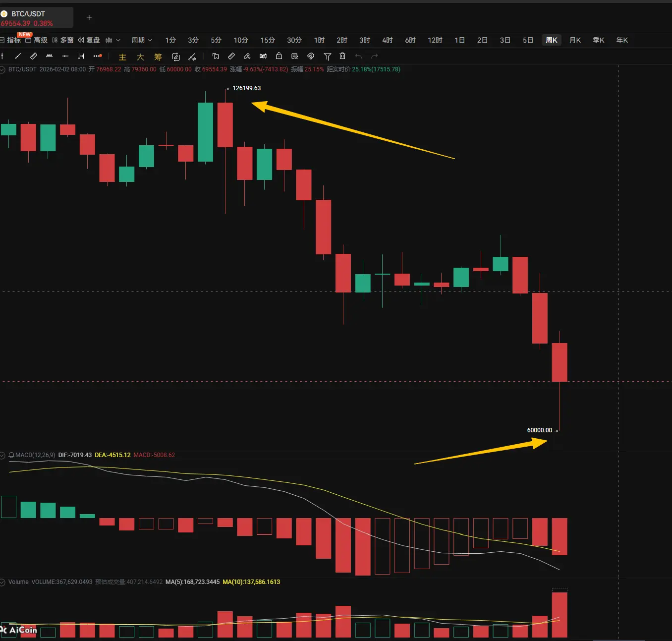This screenshot has height=641, width=672.
Task: Switch to the 6时 timeframe
Action: (x=410, y=40)
